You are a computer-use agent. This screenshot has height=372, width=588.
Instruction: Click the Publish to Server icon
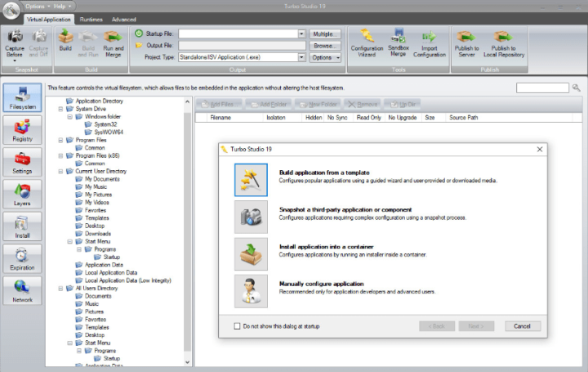466,37
